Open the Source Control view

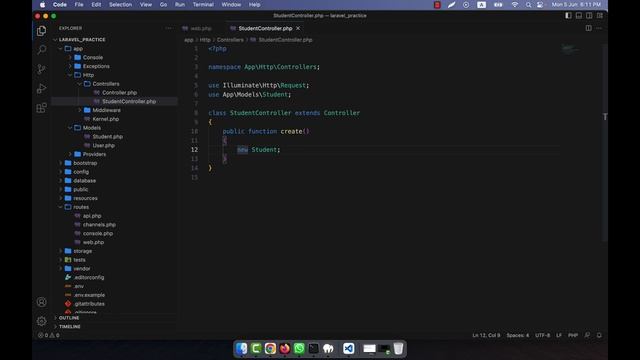(x=41, y=69)
